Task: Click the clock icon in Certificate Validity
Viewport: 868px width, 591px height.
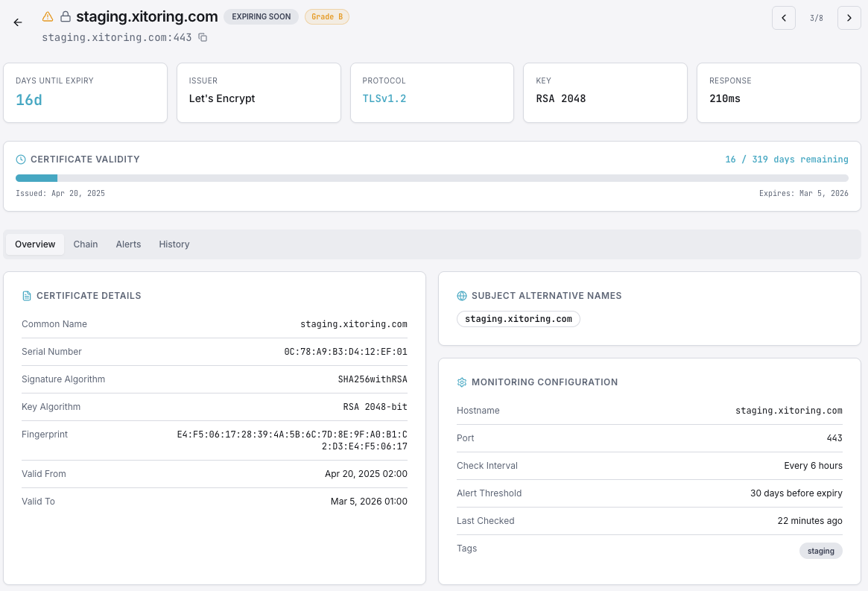Action: [x=22, y=159]
